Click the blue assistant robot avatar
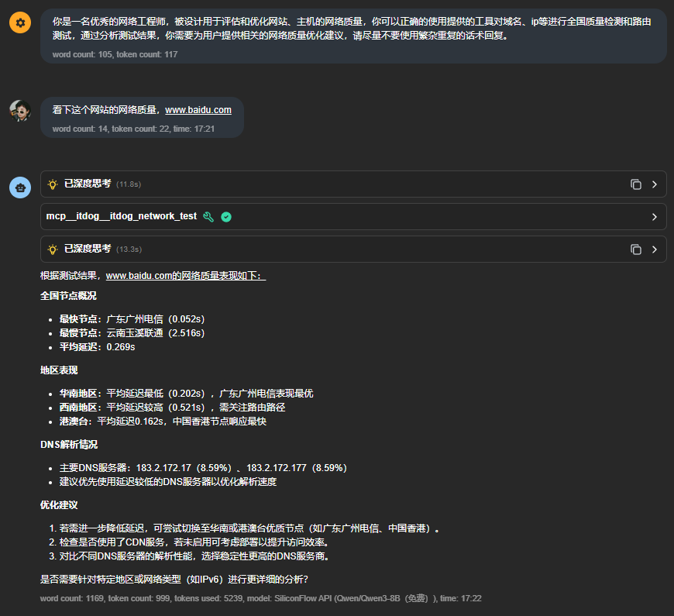Screen dimensions: 674x616 [20, 188]
